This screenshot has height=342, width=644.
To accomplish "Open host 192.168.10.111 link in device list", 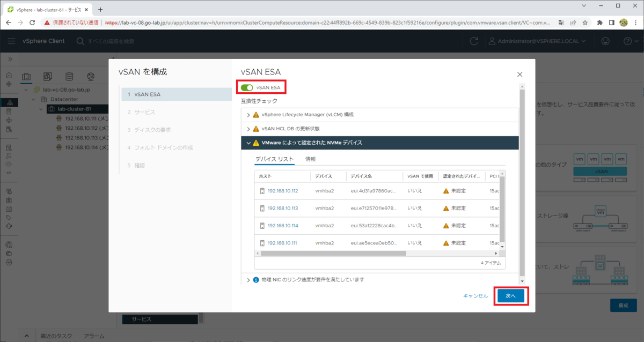I will pos(283,243).
